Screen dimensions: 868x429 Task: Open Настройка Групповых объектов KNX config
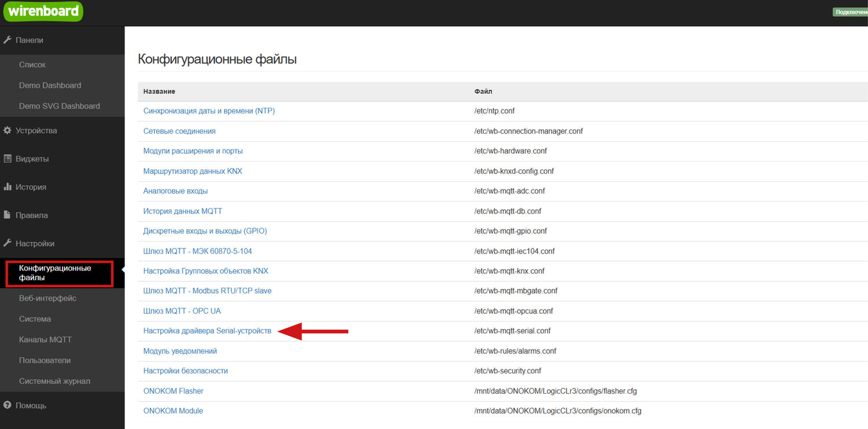[x=206, y=270]
